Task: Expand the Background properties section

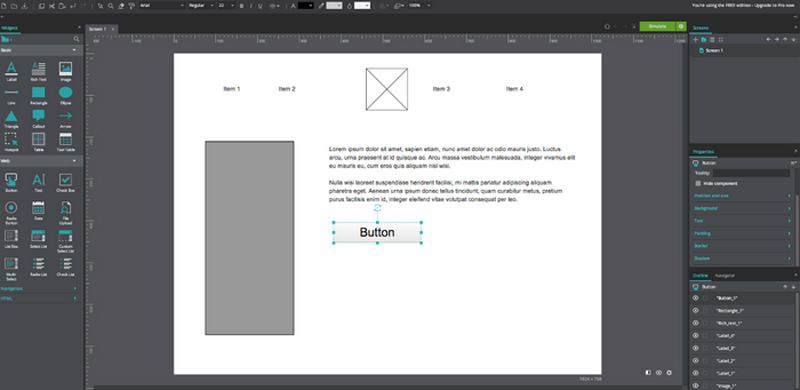Action: point(741,208)
